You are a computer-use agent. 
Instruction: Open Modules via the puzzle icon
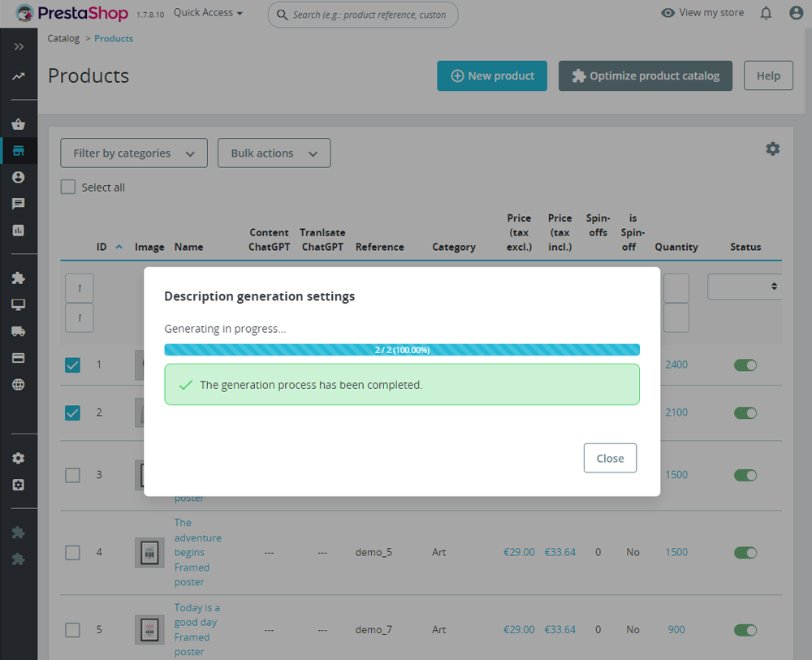(x=18, y=278)
